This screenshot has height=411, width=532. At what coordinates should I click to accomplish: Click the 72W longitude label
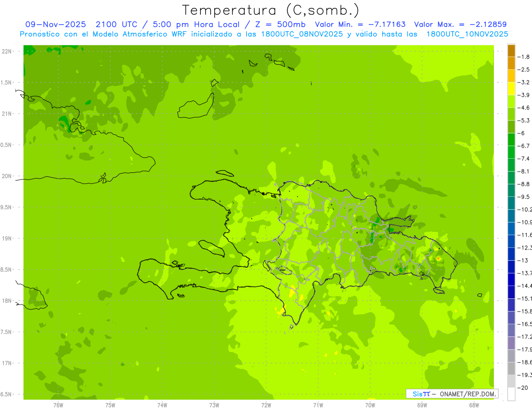point(266,405)
